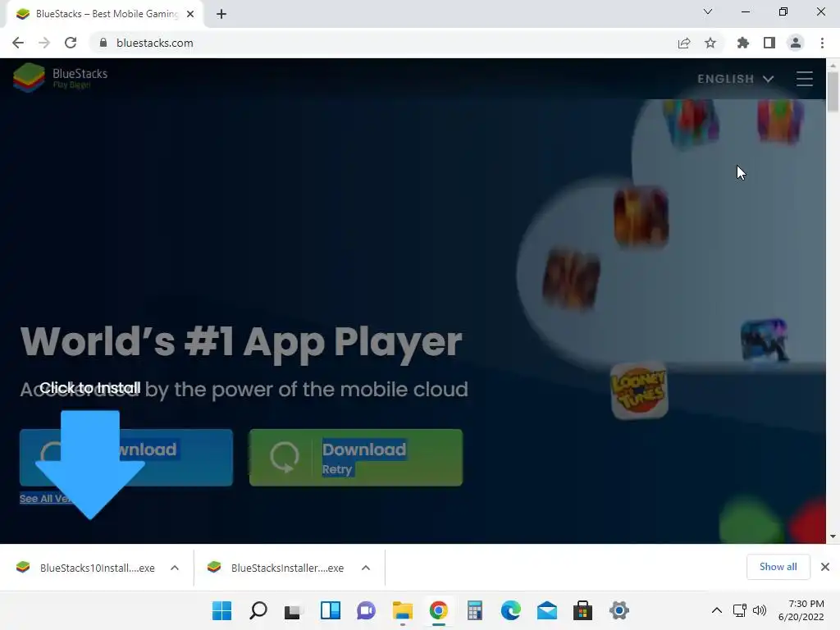
Task: Select the BlueStacks – Best Mobile Gaming tab
Action: point(105,14)
